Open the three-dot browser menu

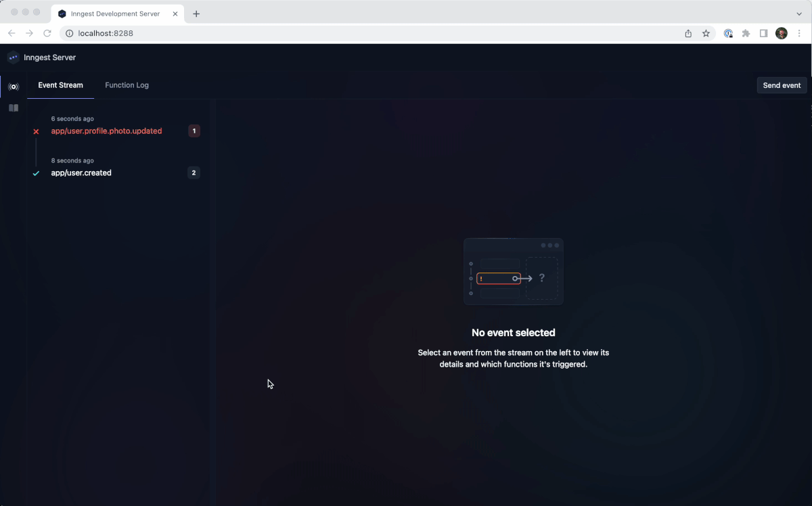[x=800, y=32]
